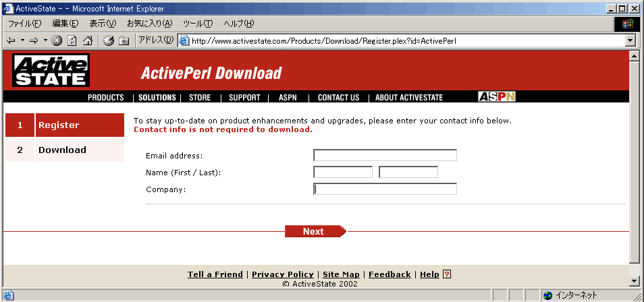Select step 2 Download
The width and height of the screenshot is (644, 302).
(x=65, y=150)
